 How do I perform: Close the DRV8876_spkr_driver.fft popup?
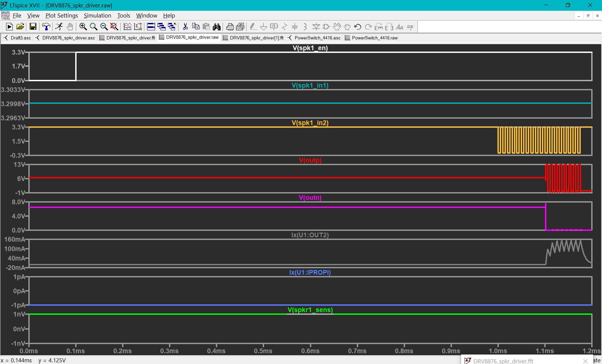click(x=585, y=361)
